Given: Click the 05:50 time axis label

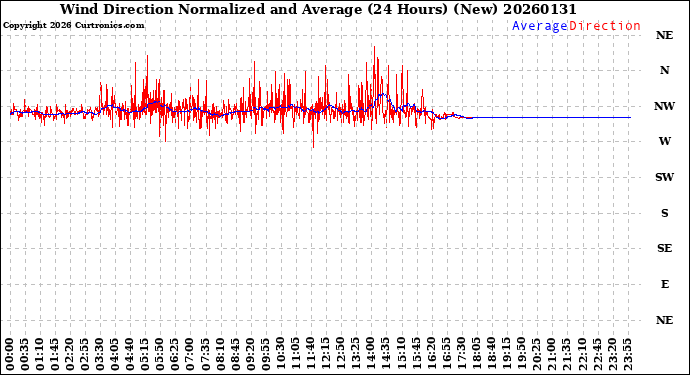Looking at the screenshot, I should pyautogui.click(x=160, y=355).
